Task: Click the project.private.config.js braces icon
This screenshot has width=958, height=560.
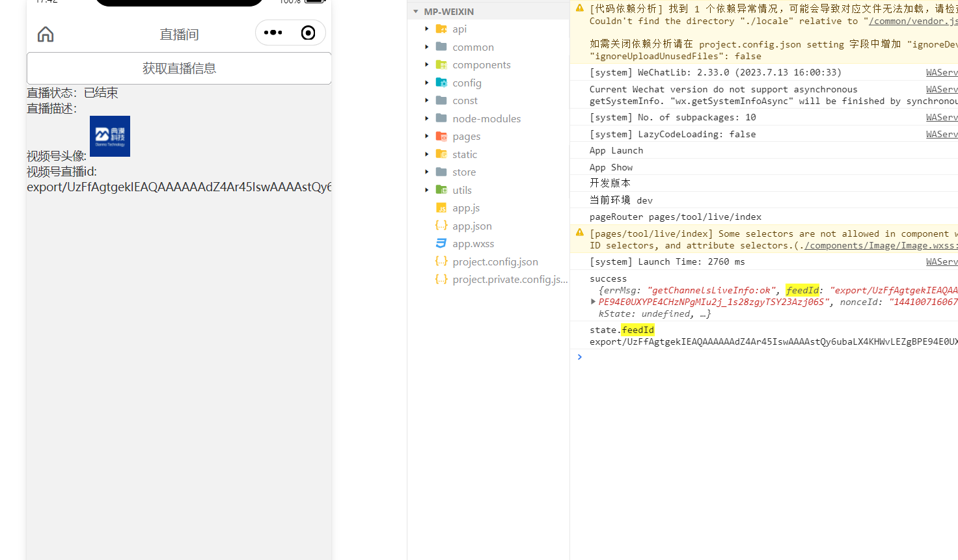Action: (441, 279)
